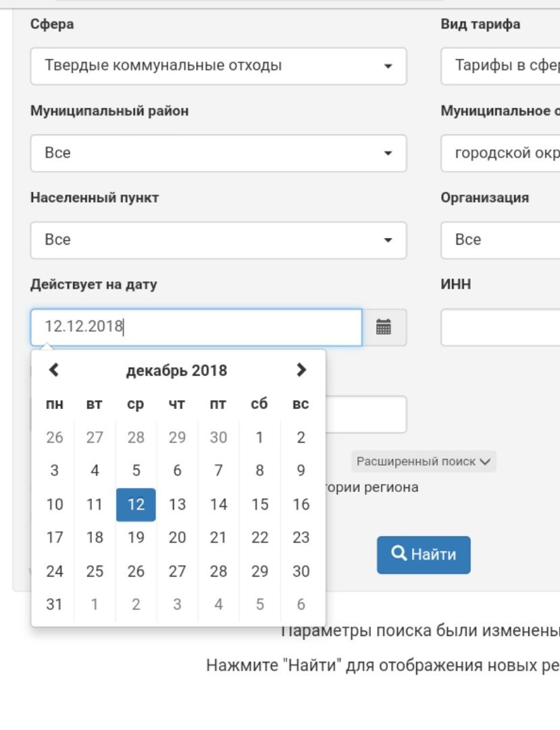Open the Сфера dropdown
560x730 pixels.
[218, 66]
